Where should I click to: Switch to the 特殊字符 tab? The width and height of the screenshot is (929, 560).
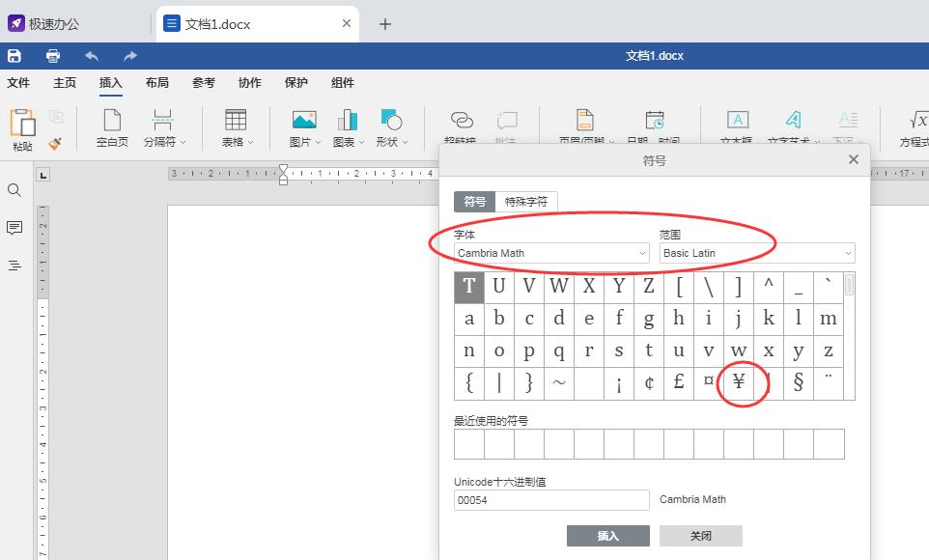pos(526,202)
